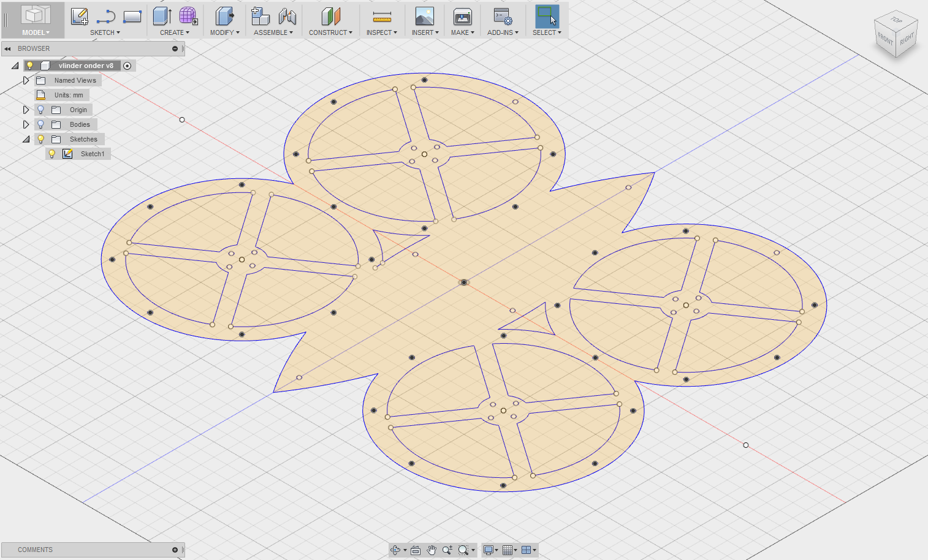Hide the Sketches folder via its bulb
This screenshot has height=560, width=928.
coord(40,139)
